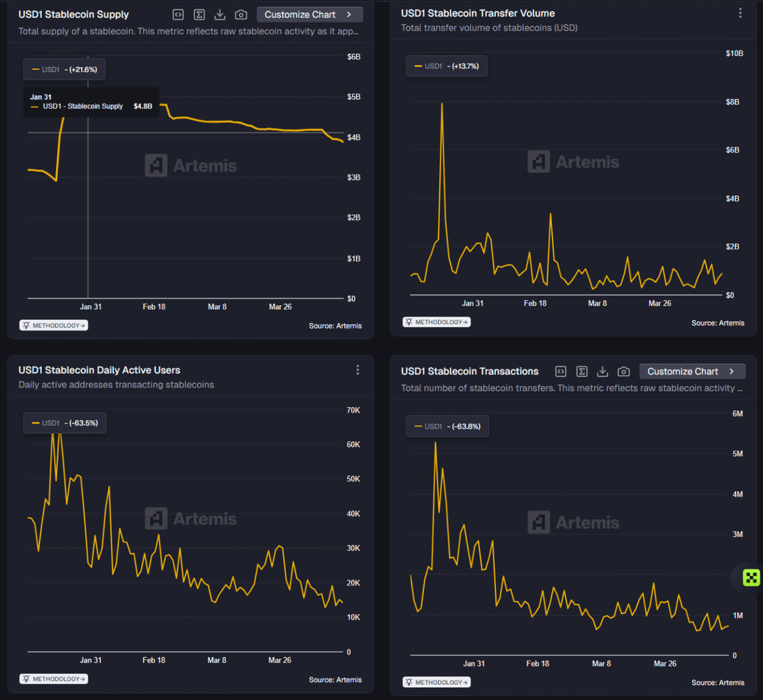
Task: Open the three-dot menu on Daily Active Users chart
Action: [358, 370]
